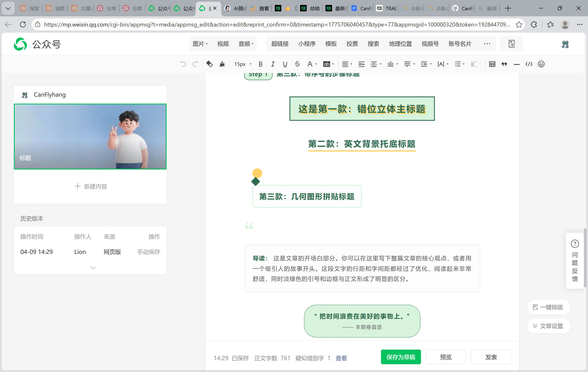Open the 模板 menu item
This screenshot has height=372, width=588.
click(331, 44)
